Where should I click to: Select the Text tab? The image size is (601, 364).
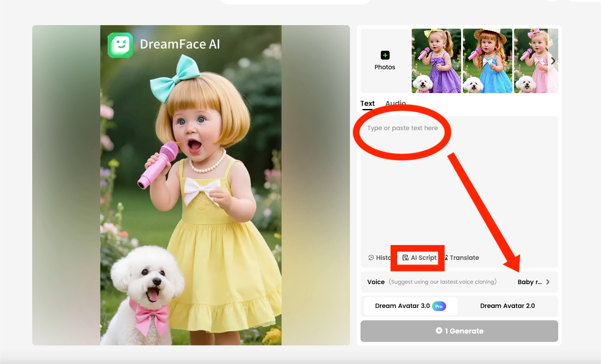tap(367, 104)
